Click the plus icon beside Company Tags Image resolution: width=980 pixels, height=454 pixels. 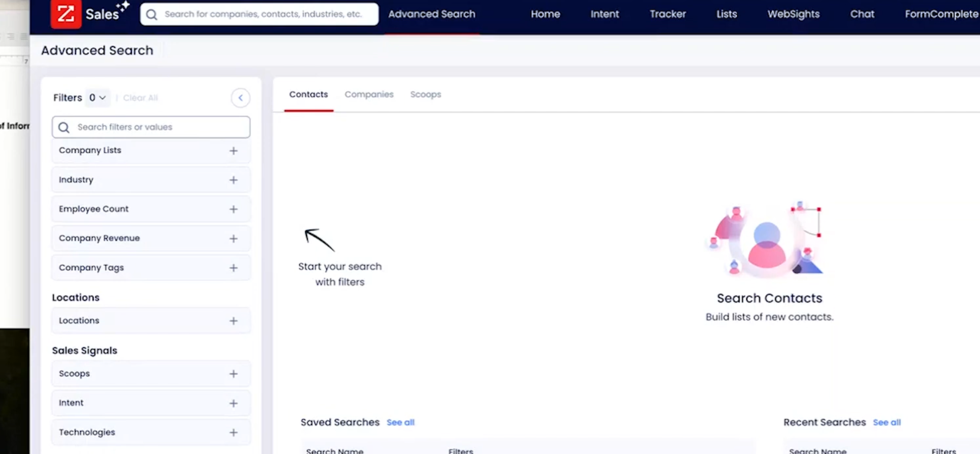pos(234,268)
